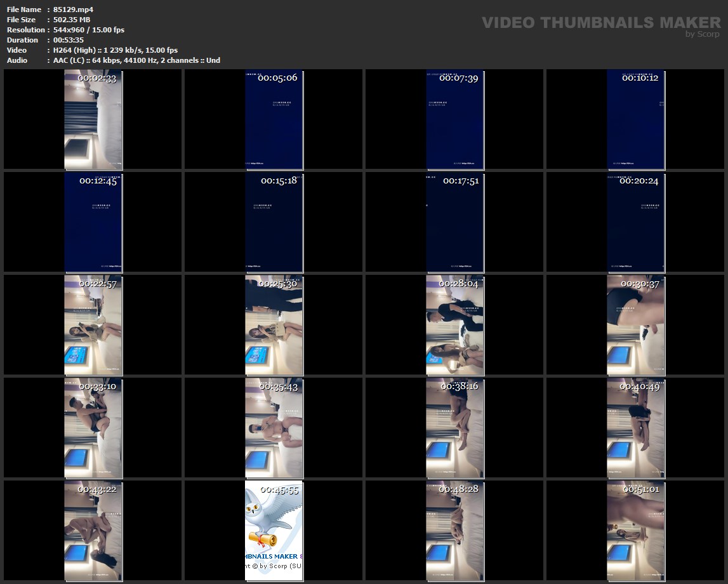Select the dark blue frame at 00:15:18
728x584 pixels.
(274, 222)
